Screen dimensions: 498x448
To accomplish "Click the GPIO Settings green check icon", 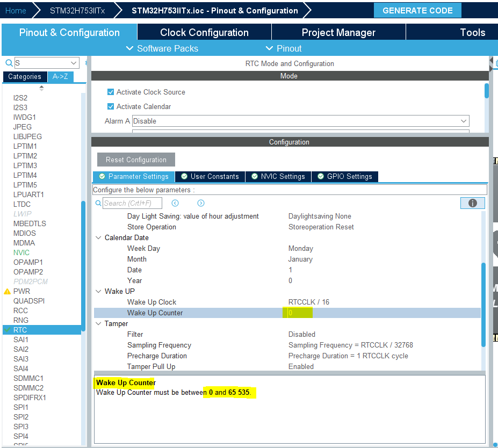I will tap(321, 176).
